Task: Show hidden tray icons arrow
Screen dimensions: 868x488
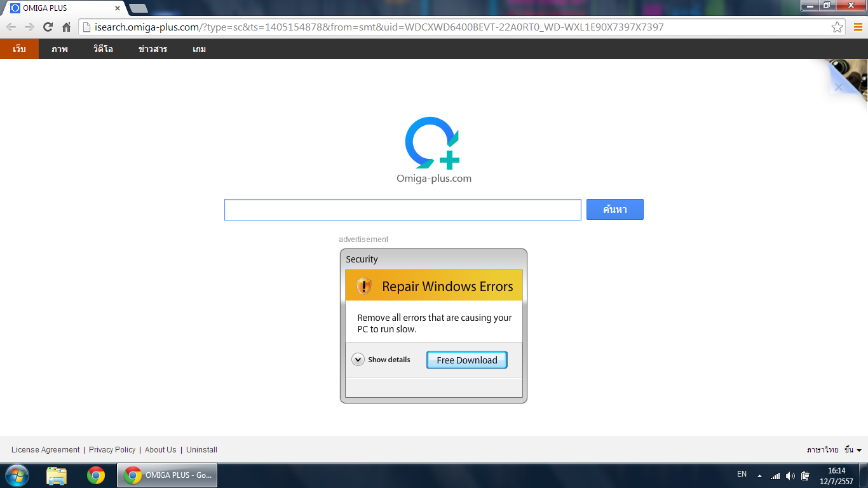Action: [x=759, y=476]
